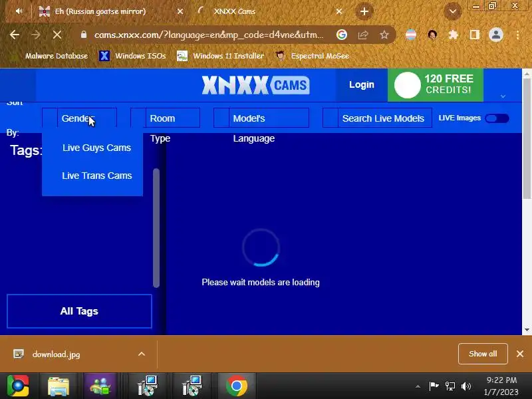Select Live Trans Cams option
The width and height of the screenshot is (532, 399).
(x=96, y=176)
